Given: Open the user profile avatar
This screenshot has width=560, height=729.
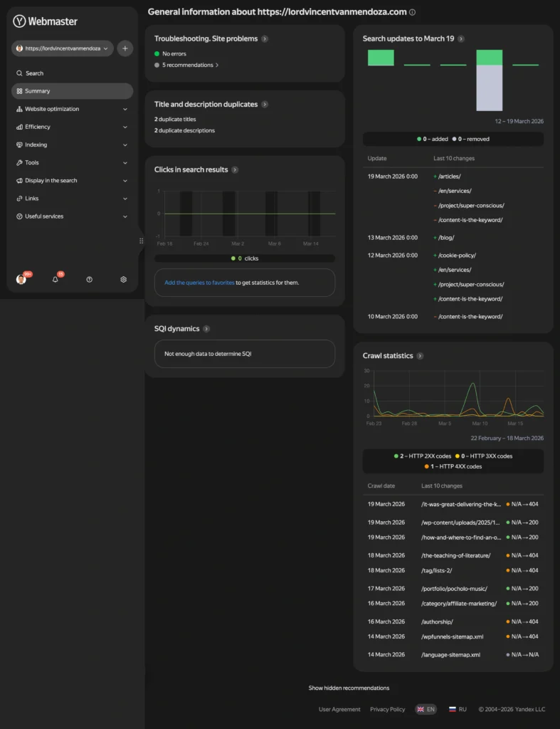Looking at the screenshot, I should click(x=21, y=279).
